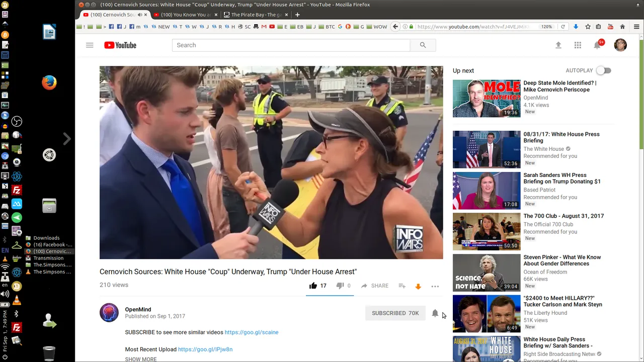
Task: Open the account avatar menu
Action: click(620, 45)
